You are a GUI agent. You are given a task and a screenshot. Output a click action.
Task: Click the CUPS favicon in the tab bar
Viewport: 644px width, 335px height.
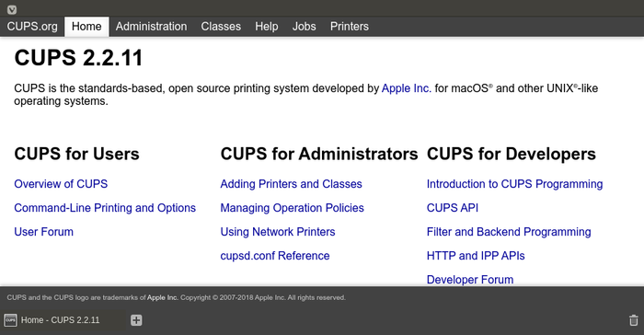click(x=10, y=320)
